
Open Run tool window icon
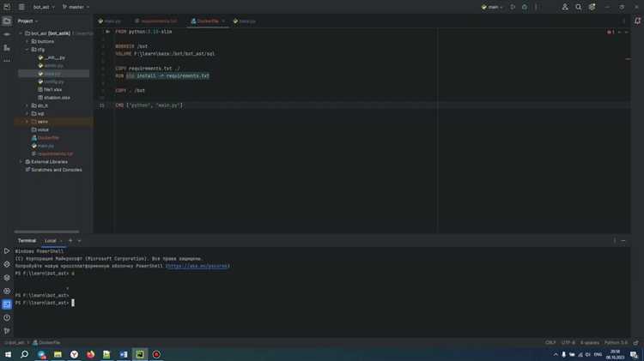click(x=7, y=250)
